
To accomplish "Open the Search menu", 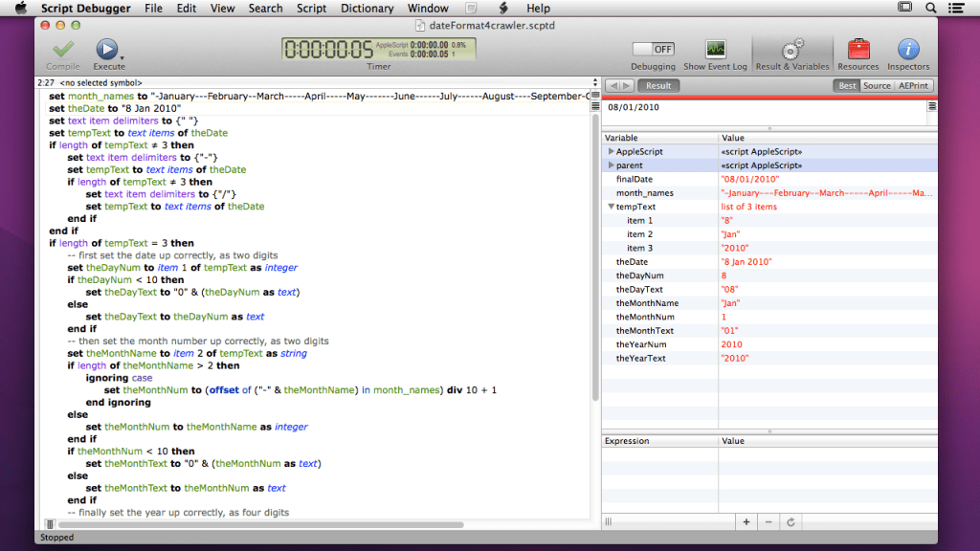I will (266, 8).
